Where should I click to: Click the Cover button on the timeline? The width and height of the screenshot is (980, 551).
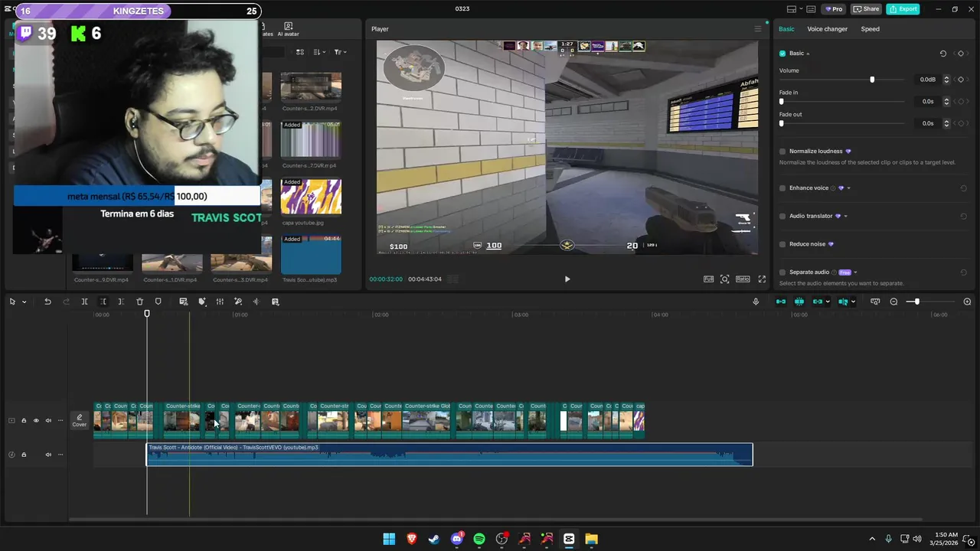80,420
